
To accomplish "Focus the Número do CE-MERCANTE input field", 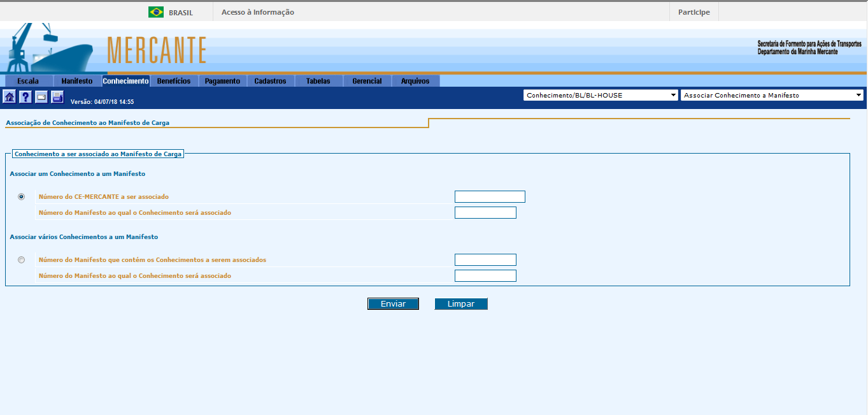I will (x=490, y=196).
